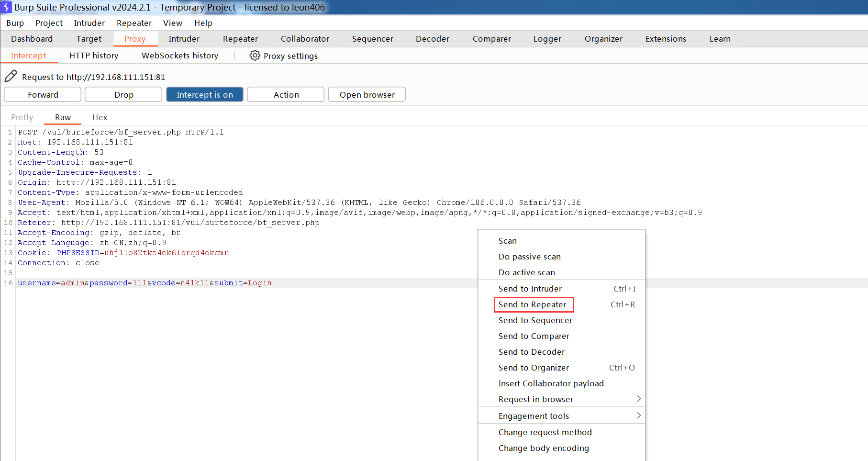Choose Send to Intruder in context menu
This screenshot has width=868, height=461.
point(530,289)
